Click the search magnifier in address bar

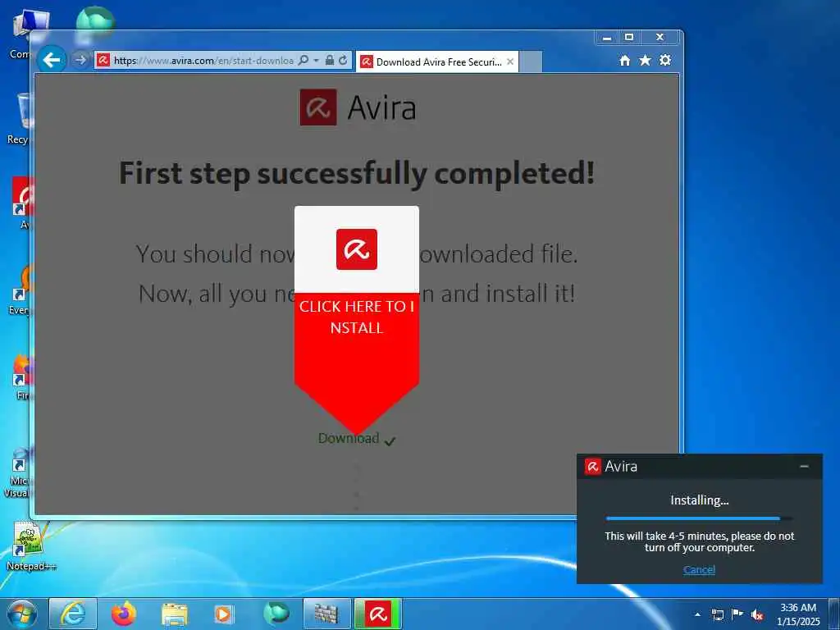pyautogui.click(x=304, y=61)
